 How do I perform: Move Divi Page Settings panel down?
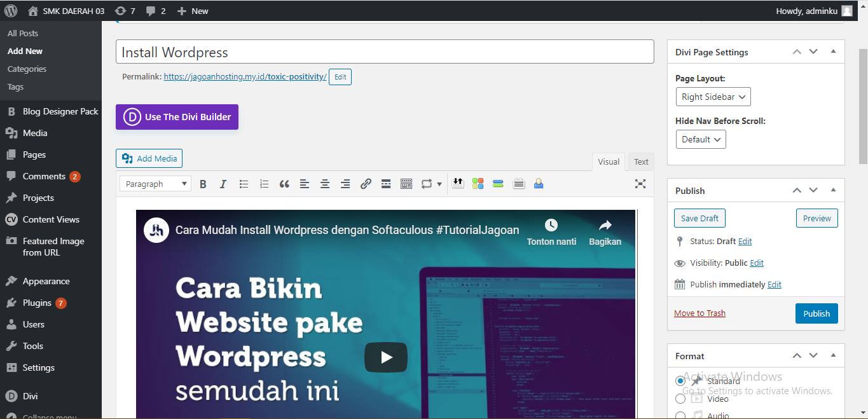click(x=813, y=52)
